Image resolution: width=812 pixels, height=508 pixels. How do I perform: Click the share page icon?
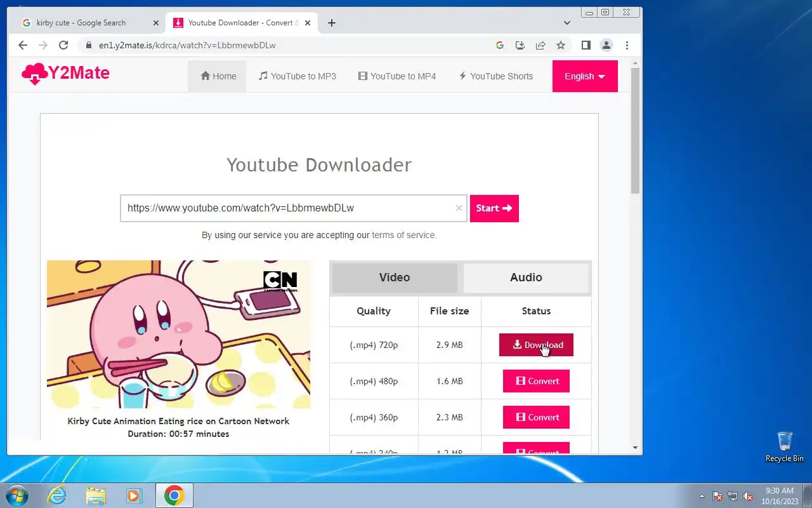(540, 45)
